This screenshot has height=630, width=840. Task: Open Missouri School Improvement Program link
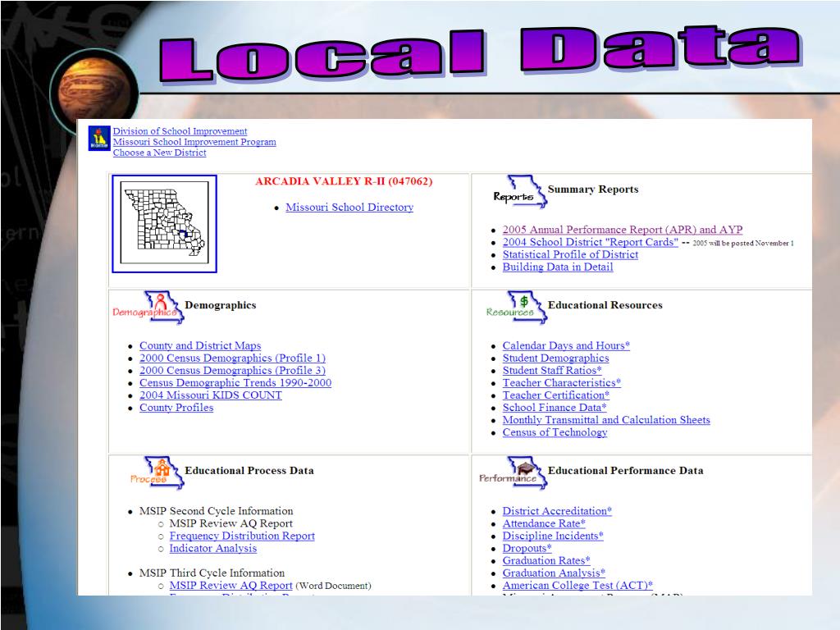(194, 142)
